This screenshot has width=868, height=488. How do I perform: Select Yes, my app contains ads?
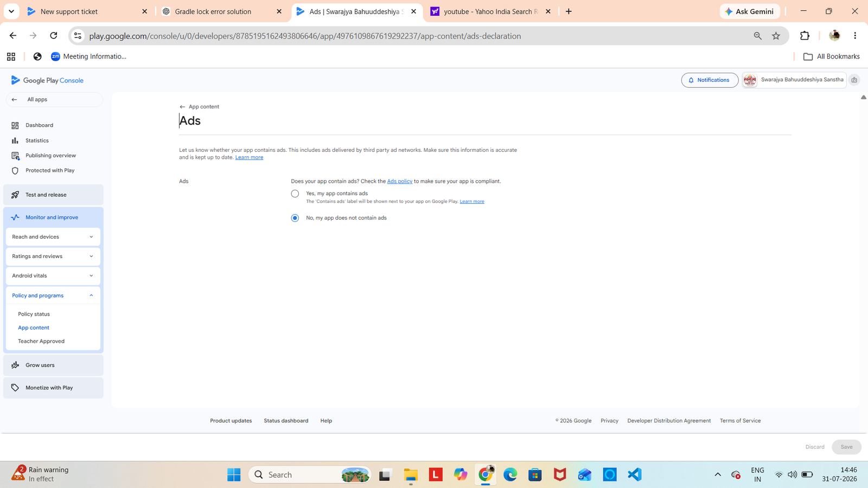(295, 194)
